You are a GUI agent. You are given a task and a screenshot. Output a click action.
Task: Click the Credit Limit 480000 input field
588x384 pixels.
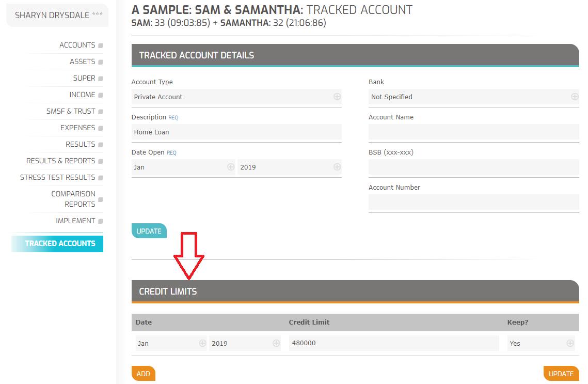point(394,343)
